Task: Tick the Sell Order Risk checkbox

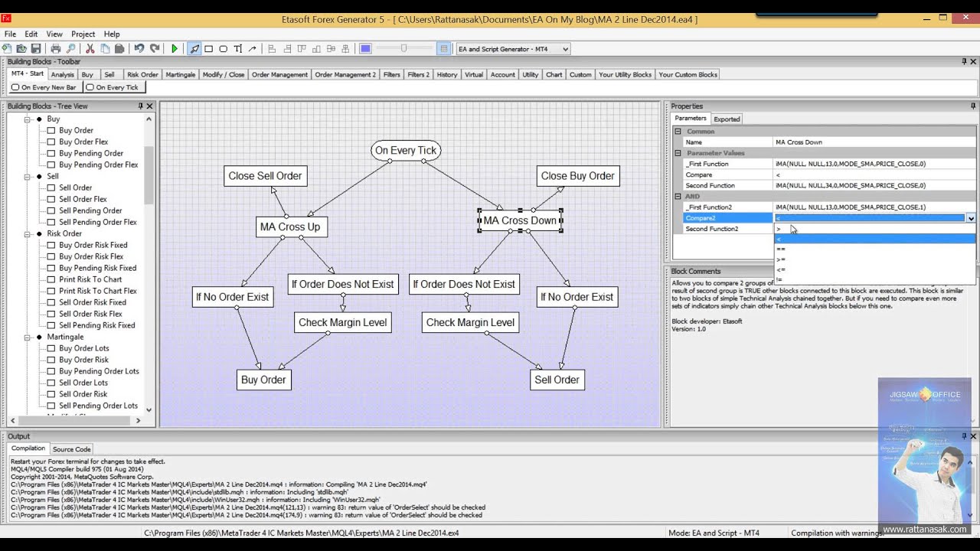Action: 51,395
